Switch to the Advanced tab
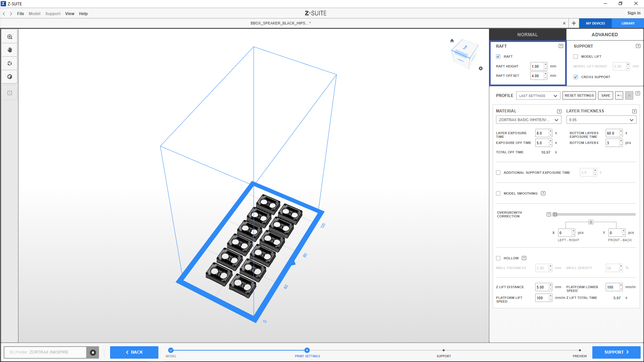Screen dimensions: 644x362 604,35
